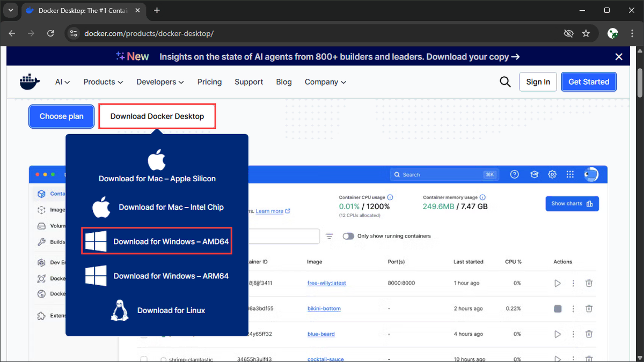Toggle Only show running containers switch
The width and height of the screenshot is (644, 362).
tap(348, 236)
